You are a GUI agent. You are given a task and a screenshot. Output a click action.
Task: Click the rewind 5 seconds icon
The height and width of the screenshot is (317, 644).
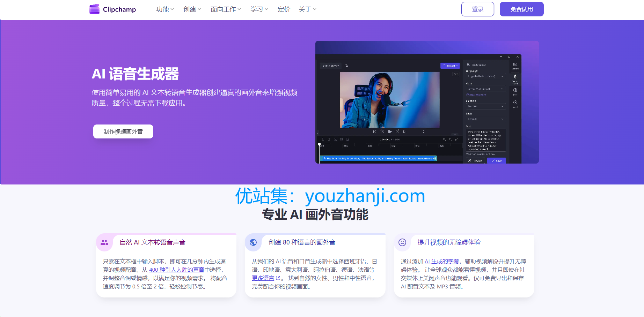(x=382, y=132)
